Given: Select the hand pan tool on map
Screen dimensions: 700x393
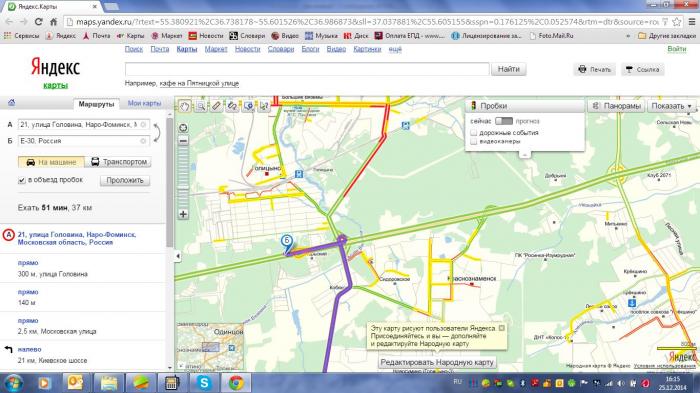Looking at the screenshot, I should point(185,106).
